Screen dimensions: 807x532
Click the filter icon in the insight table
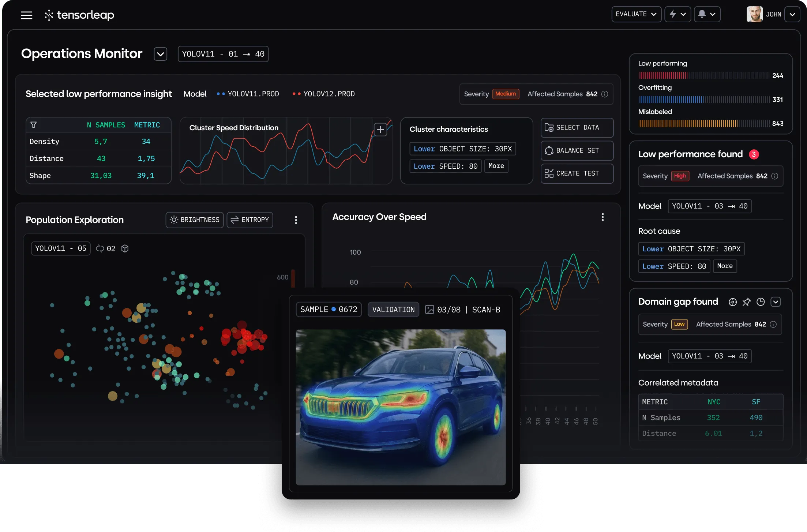click(33, 125)
